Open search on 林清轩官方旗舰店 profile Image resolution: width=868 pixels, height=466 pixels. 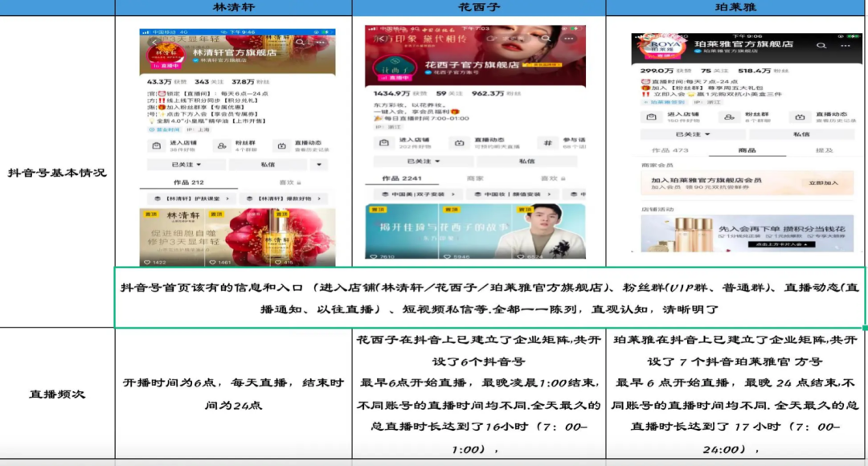point(300,42)
